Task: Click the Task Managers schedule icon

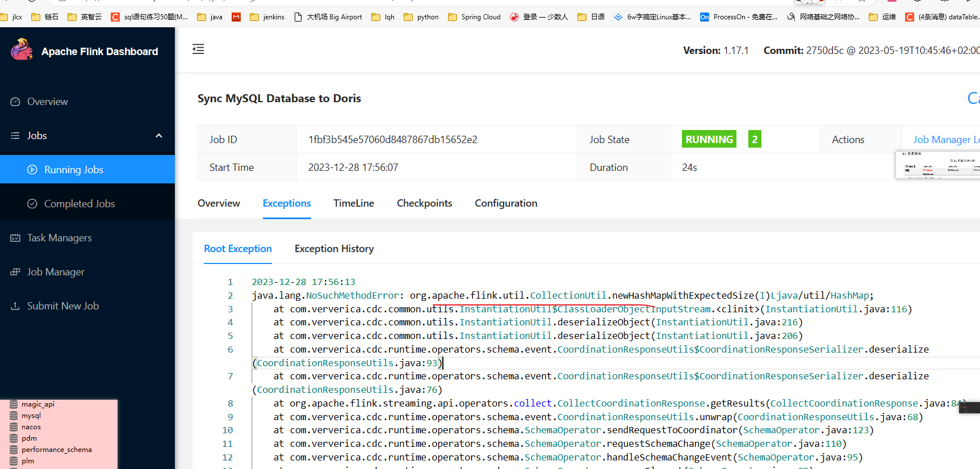Action: [x=15, y=238]
